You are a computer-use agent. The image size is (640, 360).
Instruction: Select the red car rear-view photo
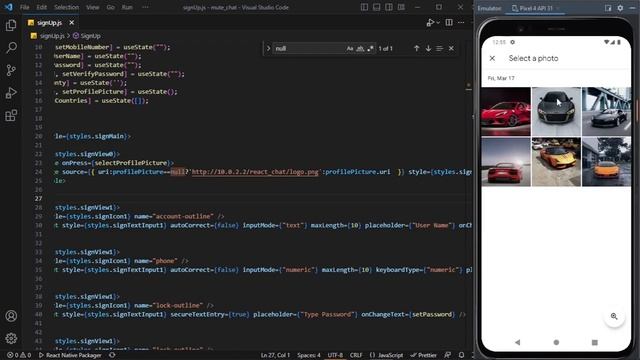(506, 162)
